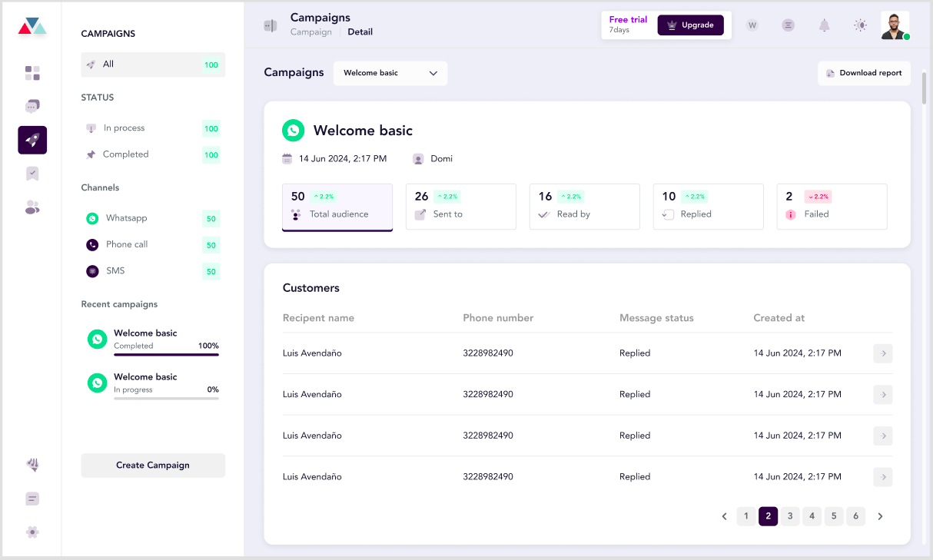
Task: Toggle the light theme sun icon
Action: (x=860, y=25)
